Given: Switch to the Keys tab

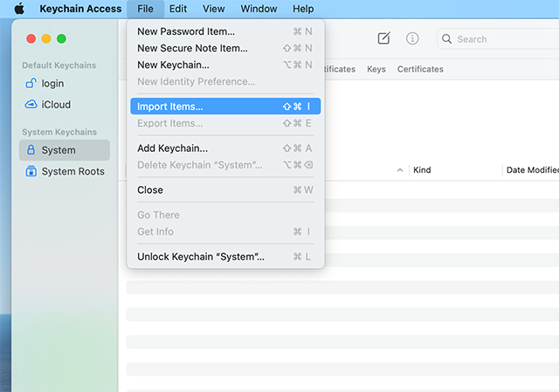Looking at the screenshot, I should [x=376, y=69].
